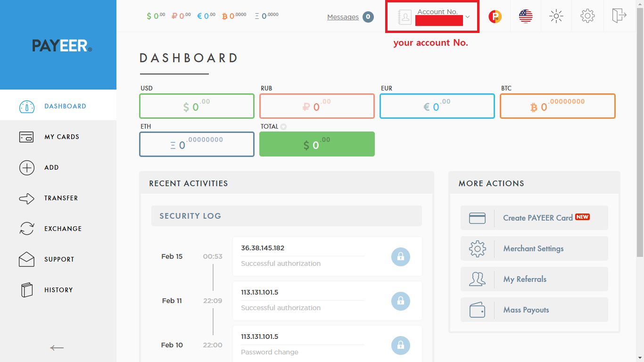Click the My Cards card icon
Image resolution: width=644 pixels, height=362 pixels.
coord(27,137)
